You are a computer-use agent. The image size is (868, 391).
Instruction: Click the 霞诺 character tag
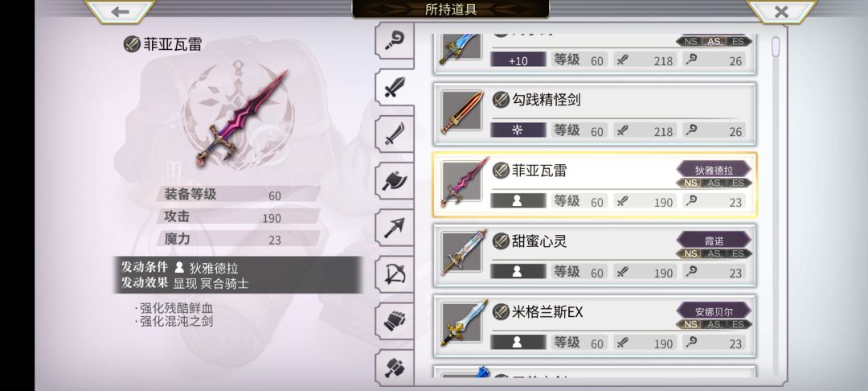714,241
